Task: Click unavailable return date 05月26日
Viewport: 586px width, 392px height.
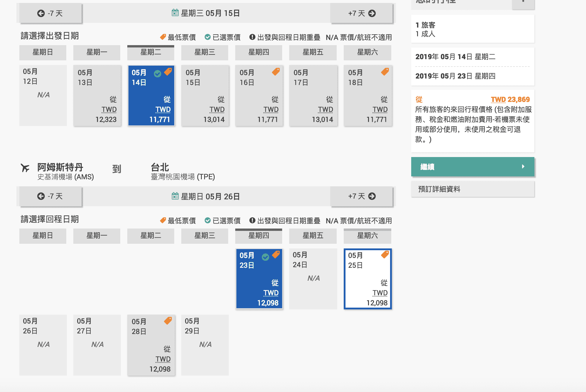Action: point(43,345)
